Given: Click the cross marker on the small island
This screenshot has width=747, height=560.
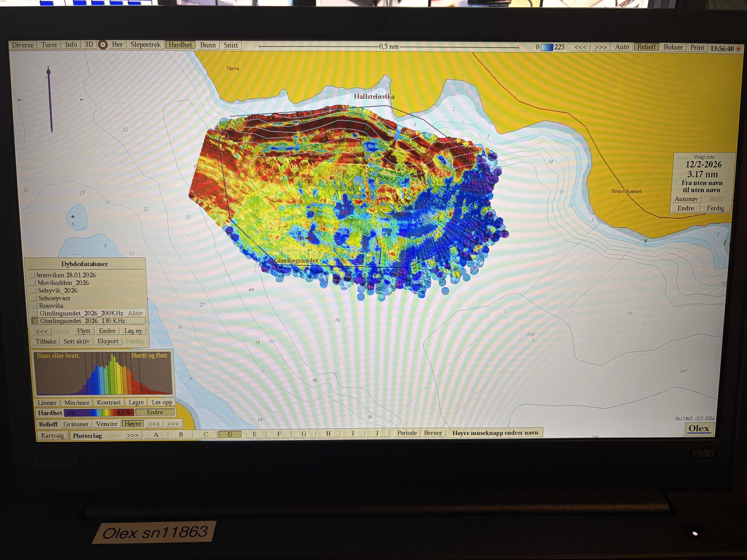Looking at the screenshot, I should pyautogui.click(x=73, y=217).
